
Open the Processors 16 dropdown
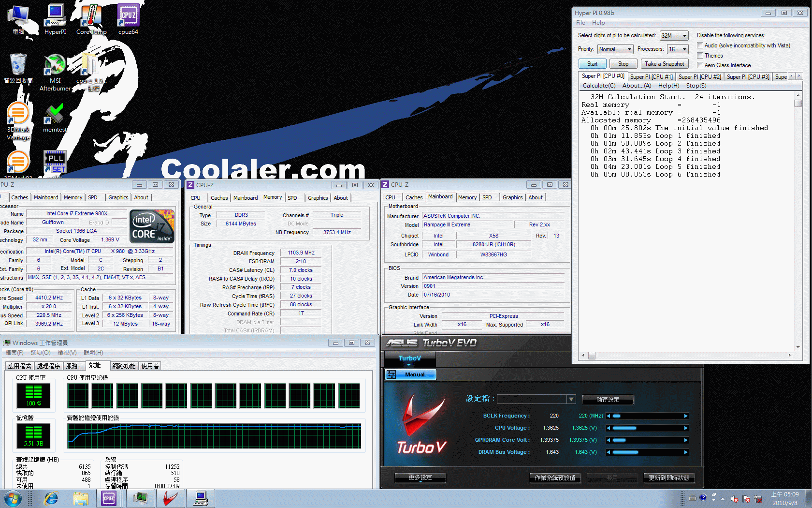pos(678,49)
